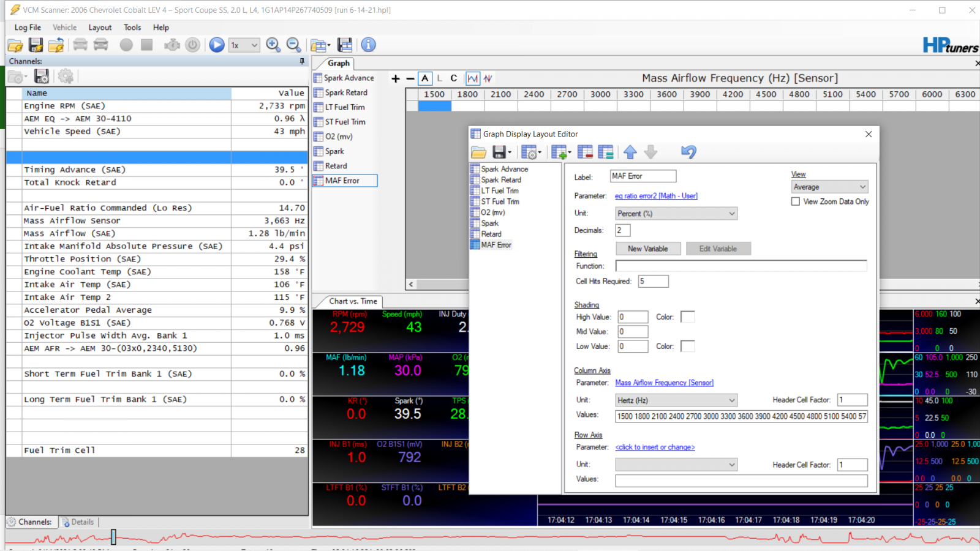Toggle the second graph range filter icon
Viewport: 980px width, 551px height.
pos(488,78)
